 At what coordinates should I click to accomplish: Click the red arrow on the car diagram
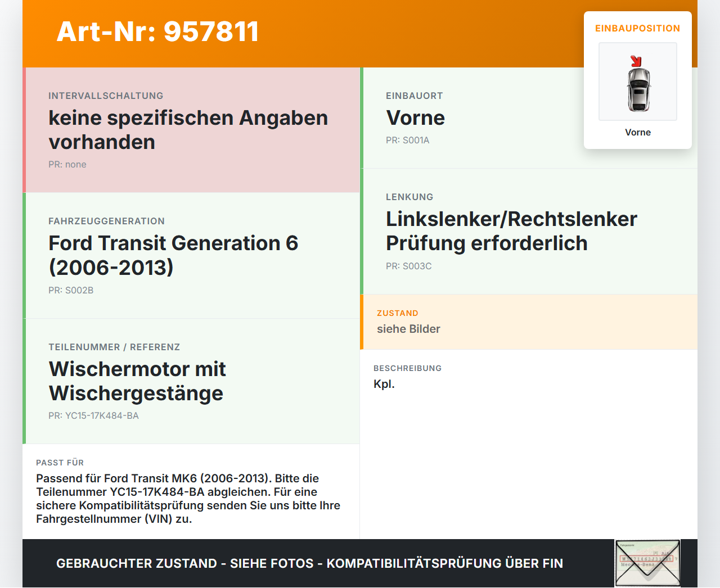(636, 61)
